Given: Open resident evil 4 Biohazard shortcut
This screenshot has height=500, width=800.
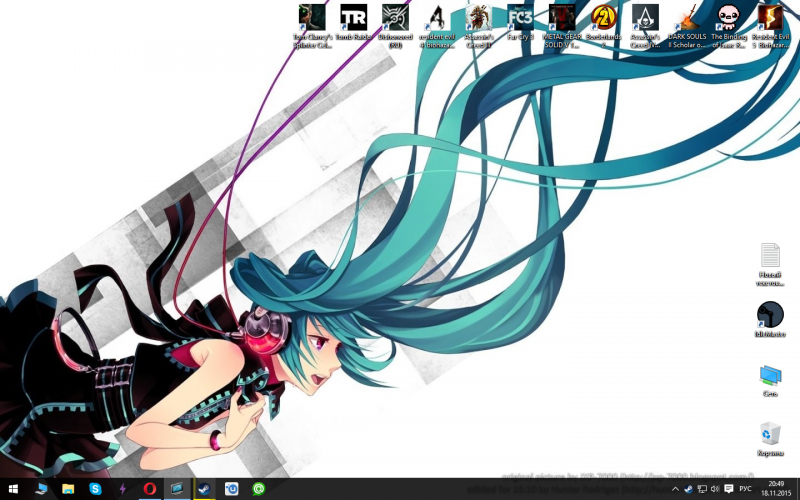Looking at the screenshot, I should coord(437,26).
